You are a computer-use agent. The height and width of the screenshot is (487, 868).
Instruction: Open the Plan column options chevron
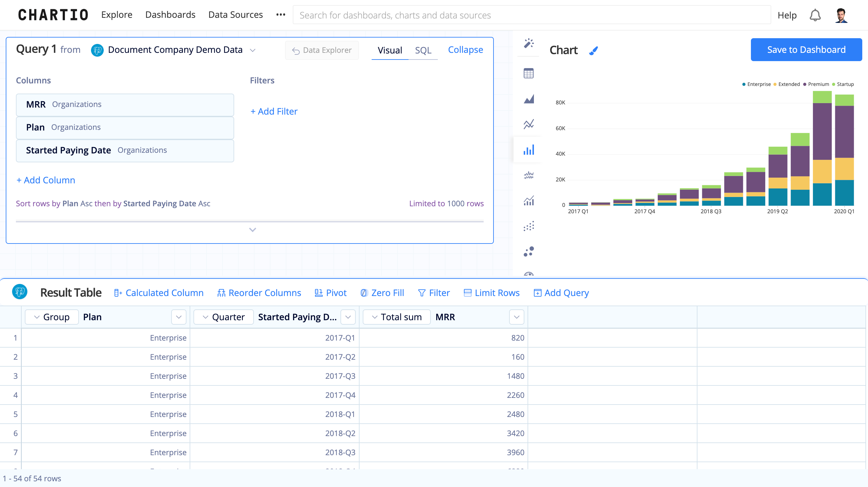click(x=178, y=317)
